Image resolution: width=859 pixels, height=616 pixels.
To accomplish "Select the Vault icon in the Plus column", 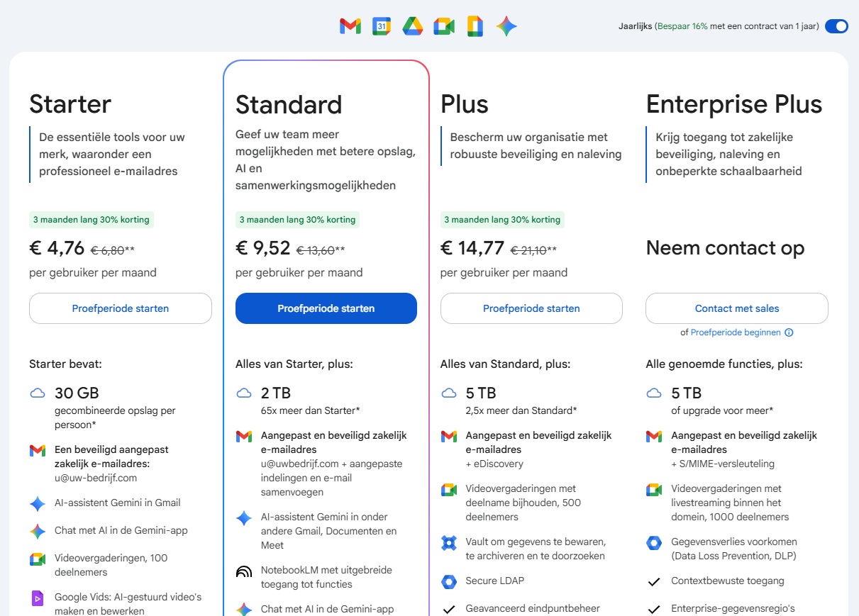I will [x=448, y=543].
